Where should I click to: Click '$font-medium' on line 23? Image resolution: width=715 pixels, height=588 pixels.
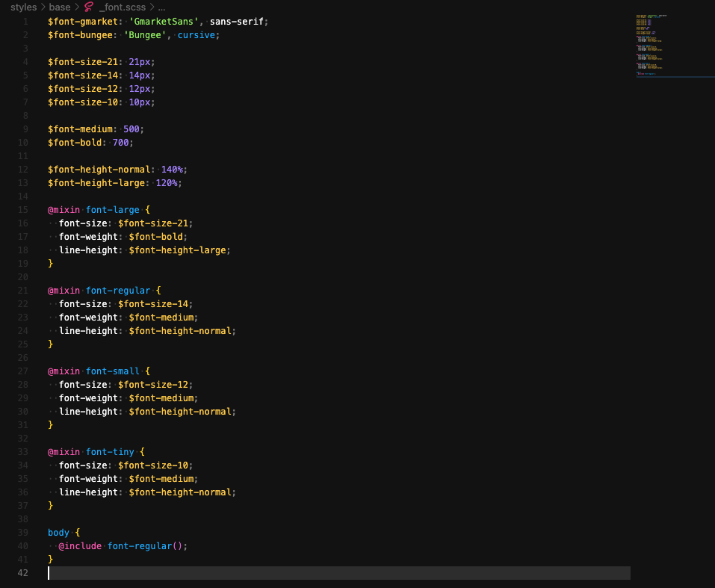(x=161, y=318)
